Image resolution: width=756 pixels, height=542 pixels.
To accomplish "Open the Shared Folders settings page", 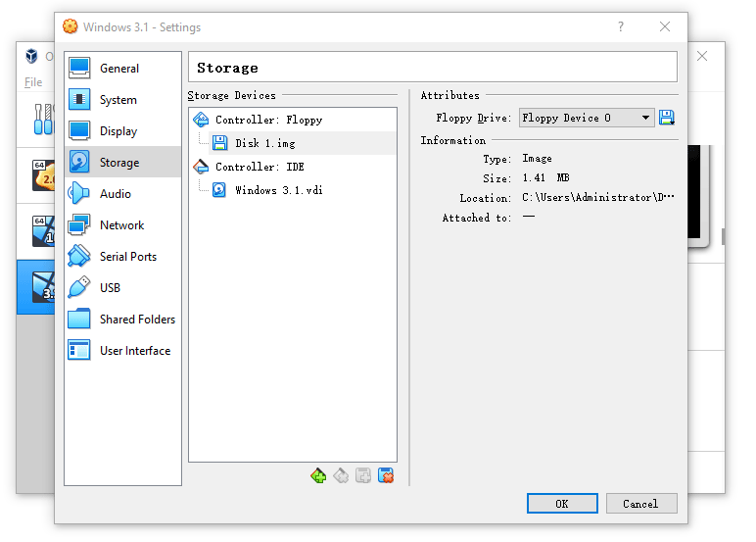I will coord(123,319).
